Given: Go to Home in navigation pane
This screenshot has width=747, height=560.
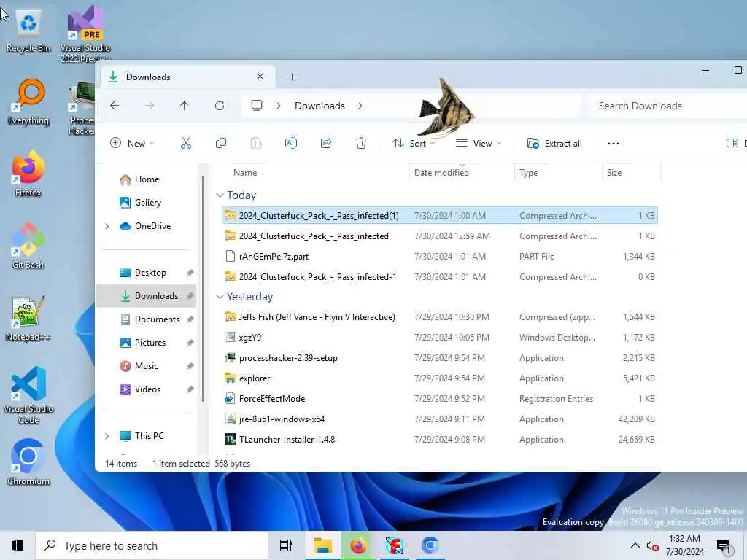Looking at the screenshot, I should pyautogui.click(x=147, y=179).
